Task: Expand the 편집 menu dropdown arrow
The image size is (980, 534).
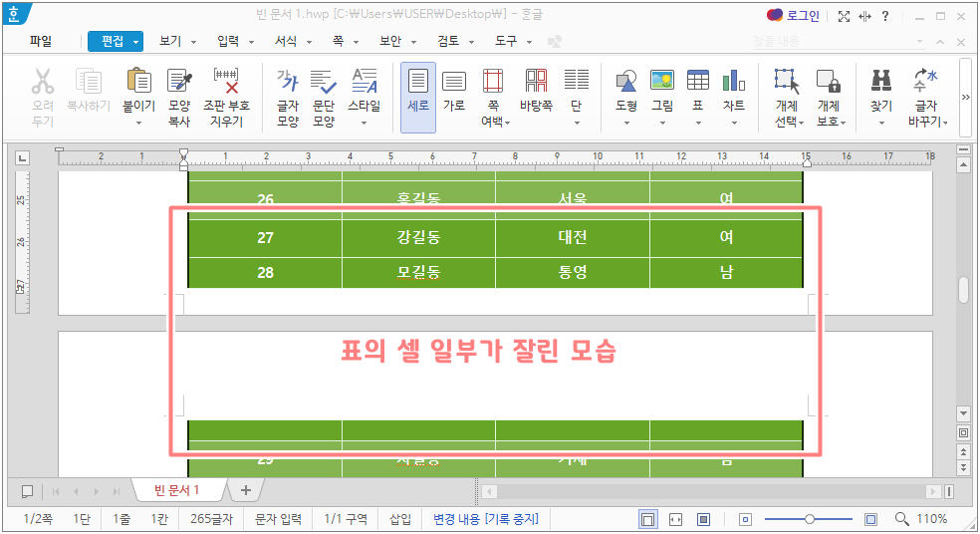Action: pyautogui.click(x=135, y=42)
